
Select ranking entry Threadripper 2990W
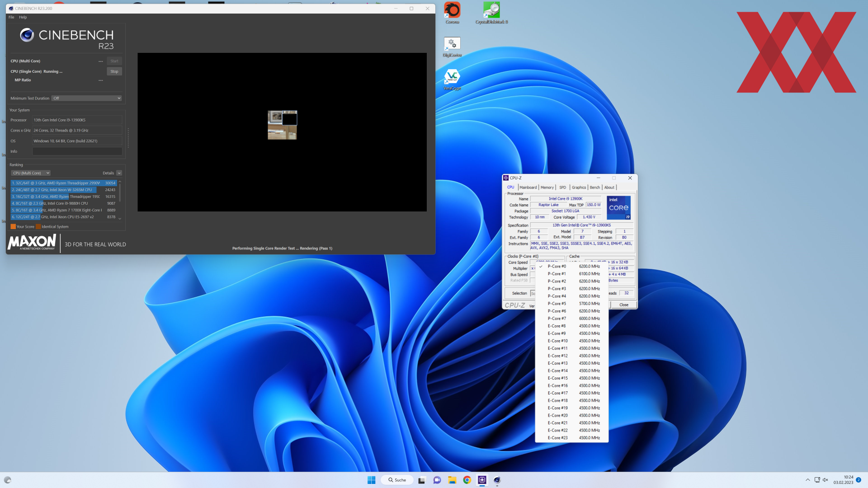(x=64, y=183)
